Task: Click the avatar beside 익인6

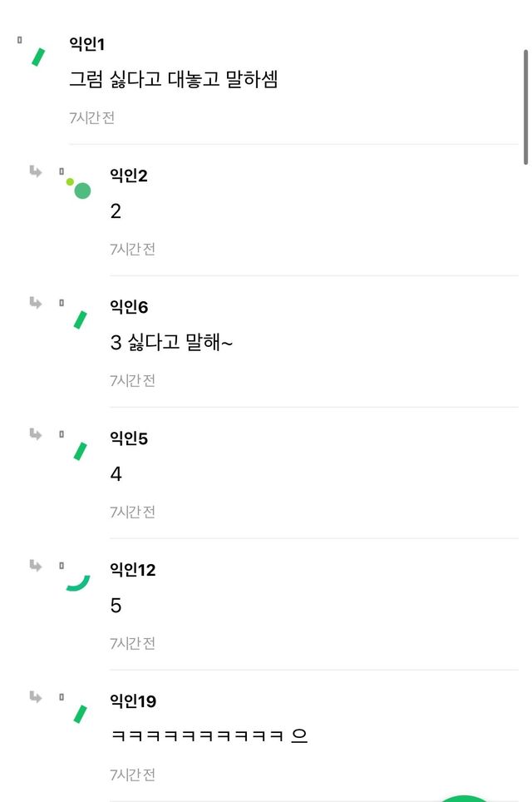Action: pos(81,319)
